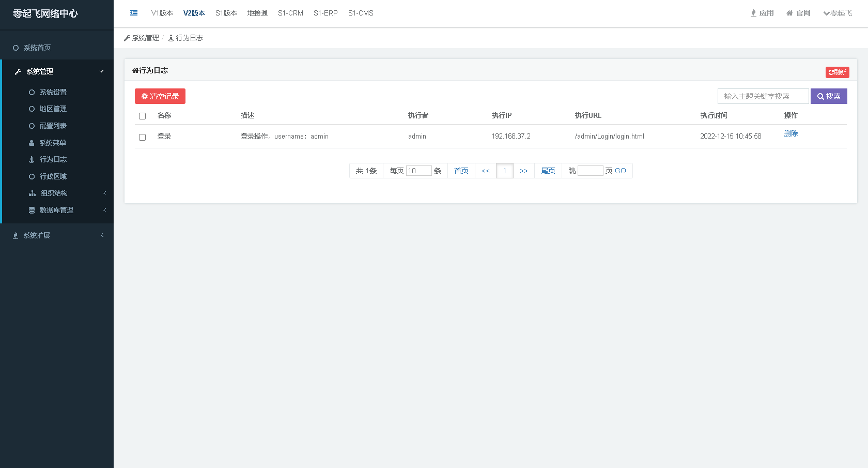This screenshot has height=468, width=868.
Task: Go to 首页 in pagination
Action: 461,171
